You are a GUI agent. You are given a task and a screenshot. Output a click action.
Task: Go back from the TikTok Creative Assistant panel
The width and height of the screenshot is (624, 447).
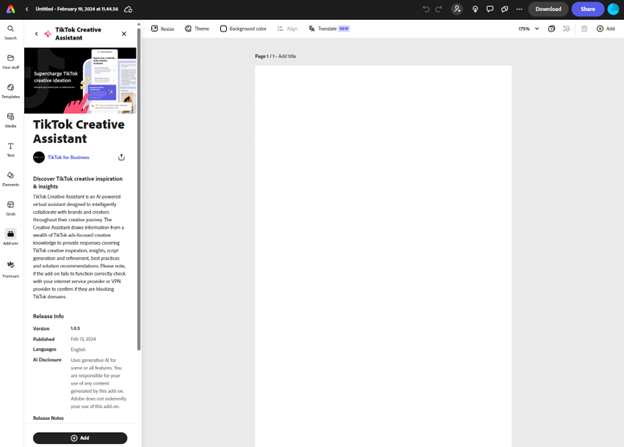click(x=36, y=34)
